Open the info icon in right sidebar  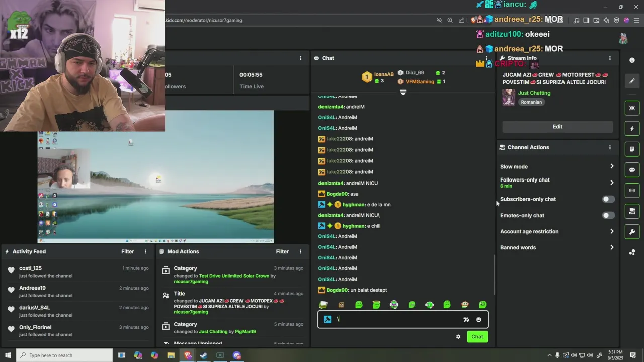(632, 60)
